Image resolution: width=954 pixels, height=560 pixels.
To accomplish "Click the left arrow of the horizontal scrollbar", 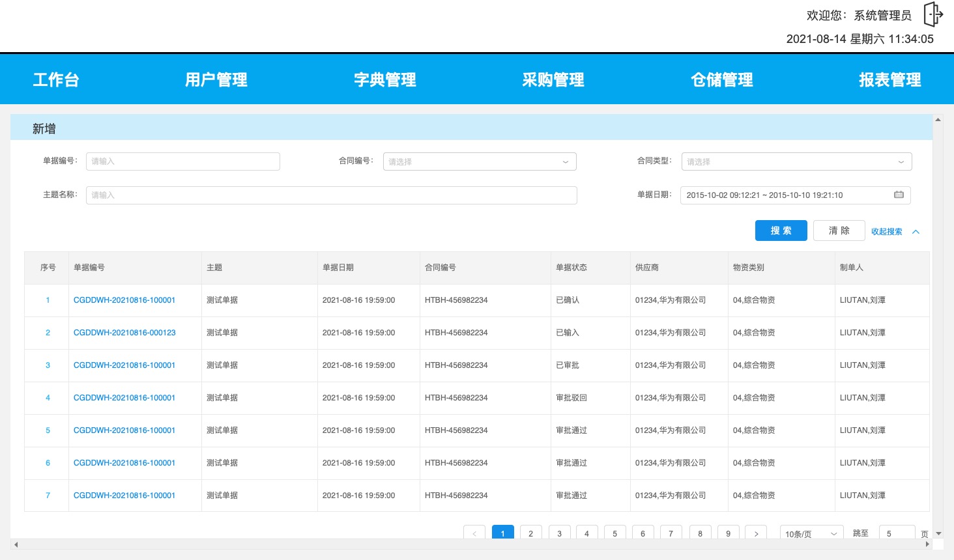I will point(16,545).
